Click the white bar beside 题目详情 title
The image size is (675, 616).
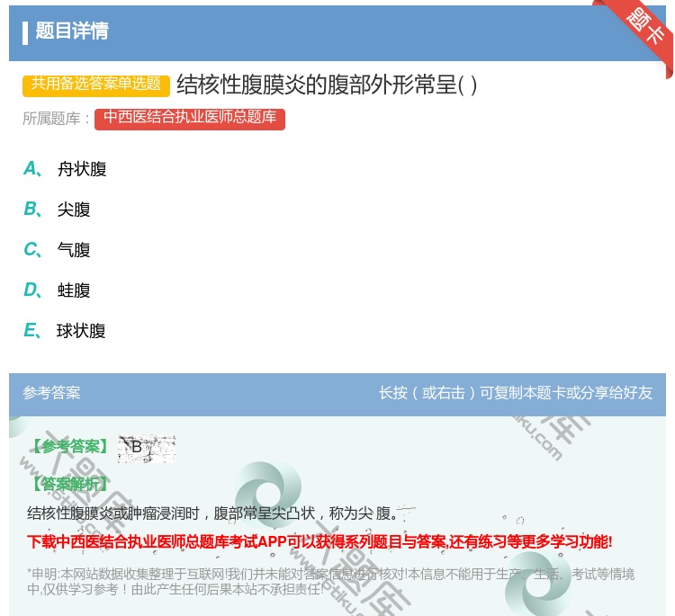(x=25, y=32)
